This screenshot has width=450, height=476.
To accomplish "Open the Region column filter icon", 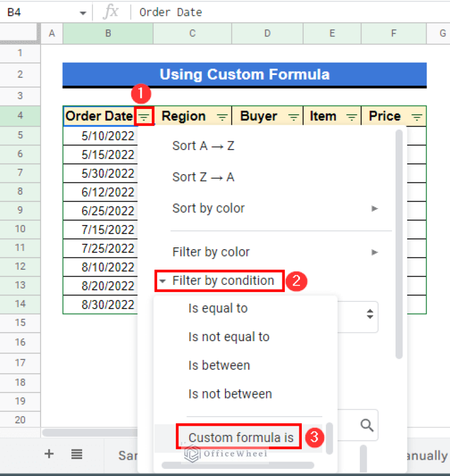I will tap(222, 117).
